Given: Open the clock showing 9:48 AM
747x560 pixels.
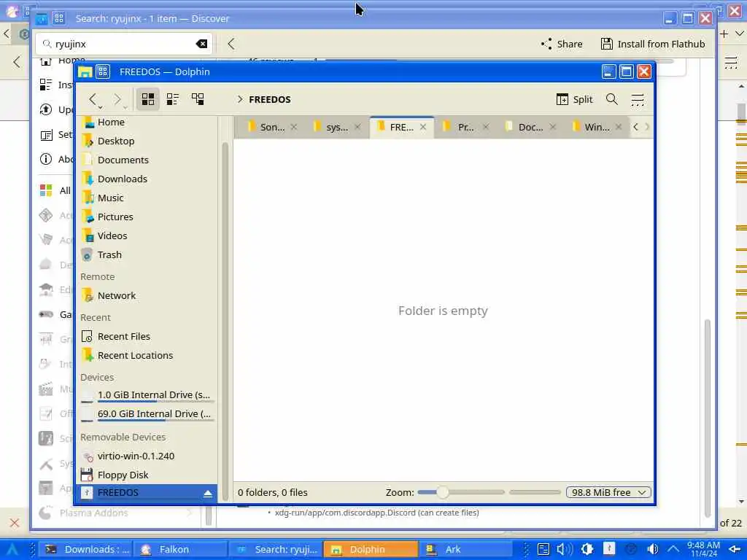Looking at the screenshot, I should 704,550.
